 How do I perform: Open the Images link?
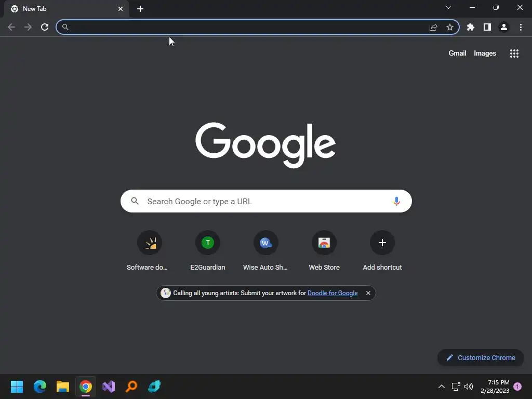(485, 54)
